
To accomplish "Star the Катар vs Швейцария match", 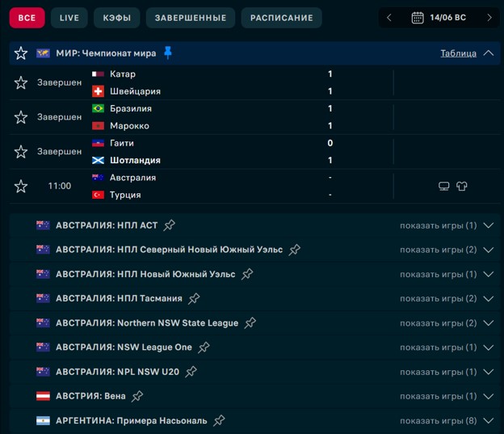I will pos(21,82).
